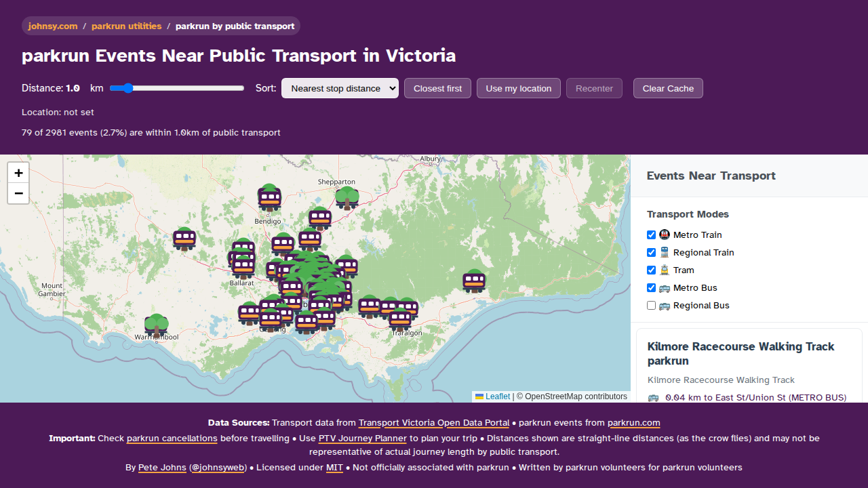
Task: Open the Sort dropdown
Action: click(x=340, y=88)
